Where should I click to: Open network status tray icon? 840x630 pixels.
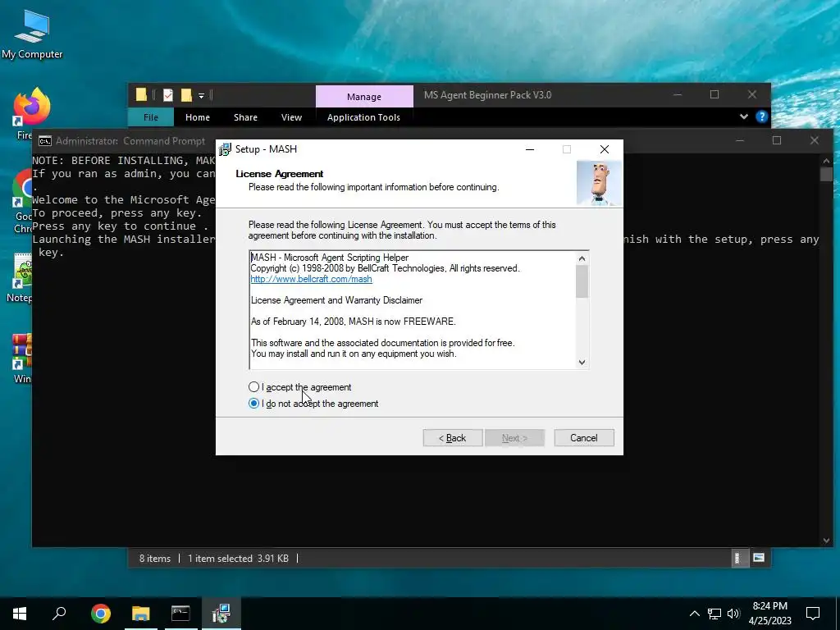(714, 614)
